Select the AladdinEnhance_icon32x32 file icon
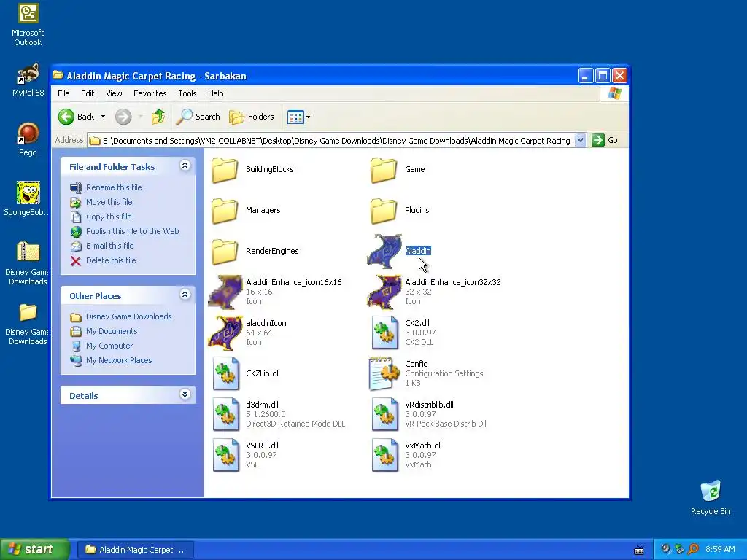 pos(384,292)
